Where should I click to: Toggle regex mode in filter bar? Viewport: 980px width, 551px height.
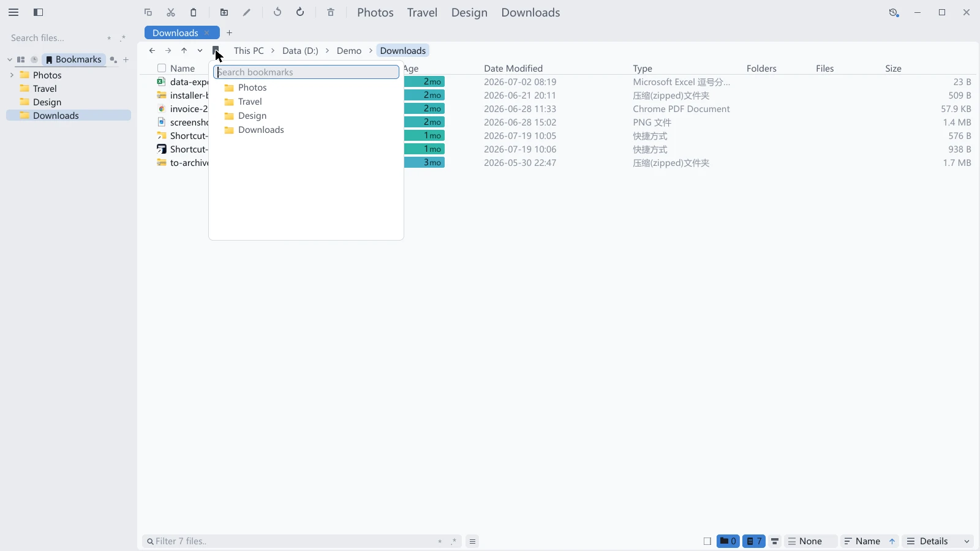click(454, 541)
